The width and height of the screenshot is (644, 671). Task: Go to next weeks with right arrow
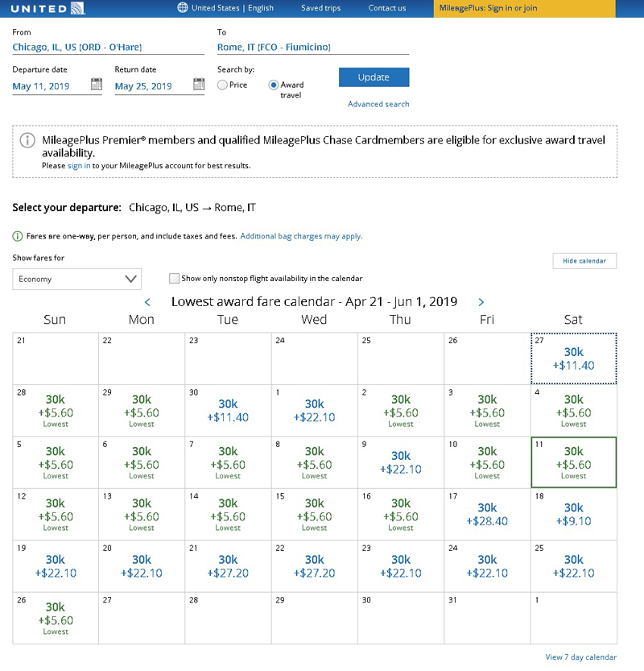coord(481,302)
